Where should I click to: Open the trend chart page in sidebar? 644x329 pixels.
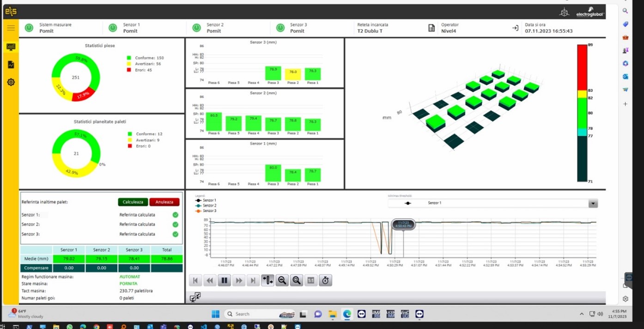click(x=11, y=65)
